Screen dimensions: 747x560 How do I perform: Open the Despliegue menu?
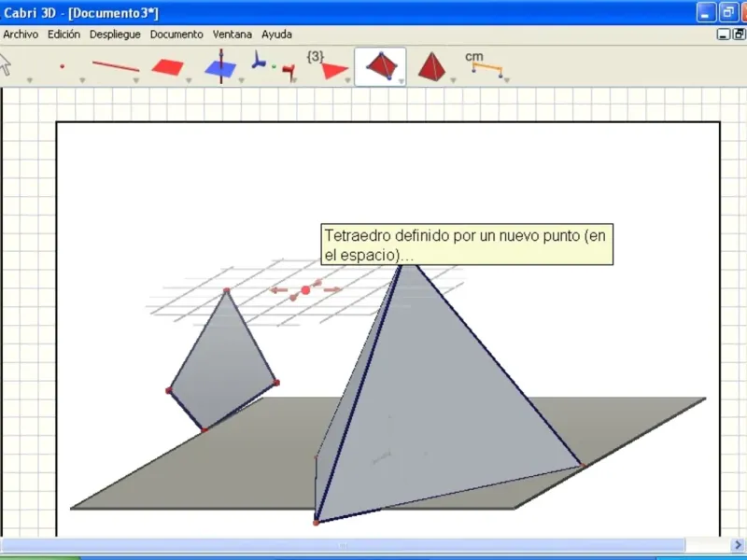pyautogui.click(x=115, y=35)
